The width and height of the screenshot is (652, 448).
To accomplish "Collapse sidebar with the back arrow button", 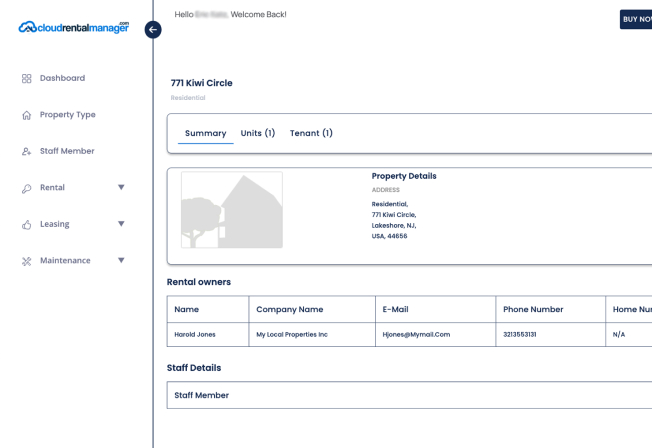I will (x=153, y=30).
